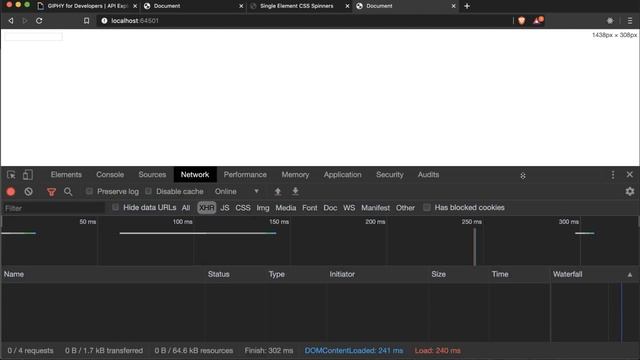Switch to the Elements tab
The height and width of the screenshot is (360, 640).
click(66, 175)
